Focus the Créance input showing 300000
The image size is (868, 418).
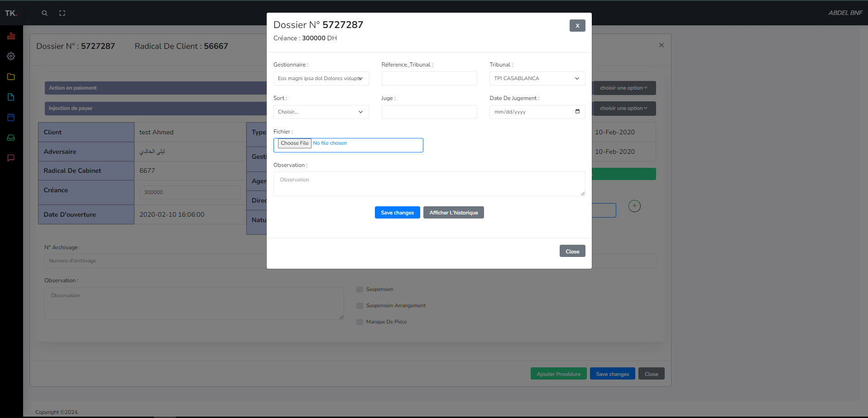[x=190, y=192]
